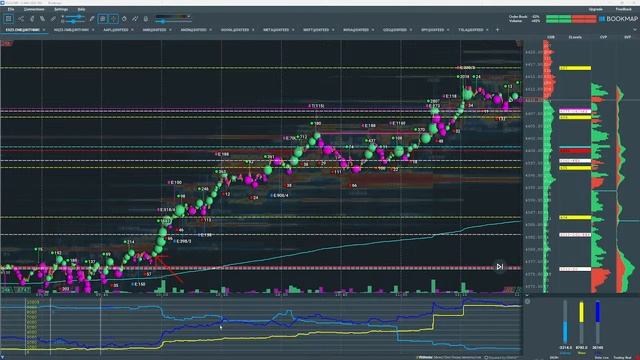Switch to the QQQ@DXFEED tab
This screenshot has width=640, height=360.
tap(394, 30)
